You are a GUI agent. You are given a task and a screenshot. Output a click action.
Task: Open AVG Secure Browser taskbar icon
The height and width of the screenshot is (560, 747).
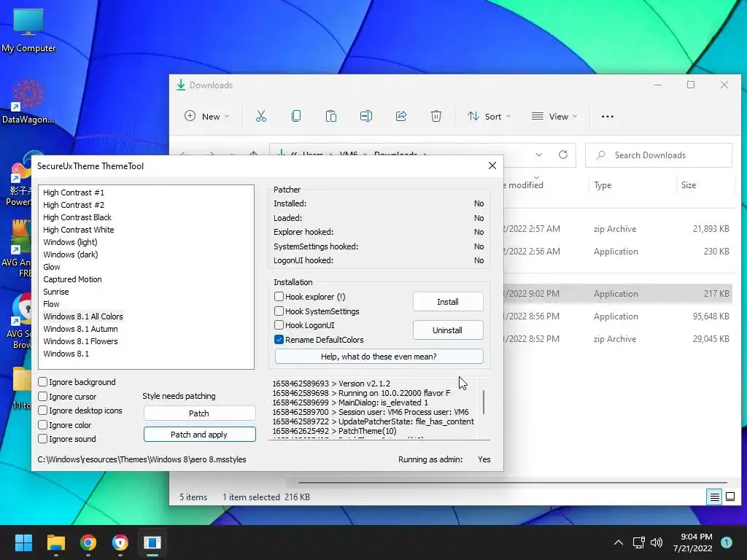click(x=120, y=542)
